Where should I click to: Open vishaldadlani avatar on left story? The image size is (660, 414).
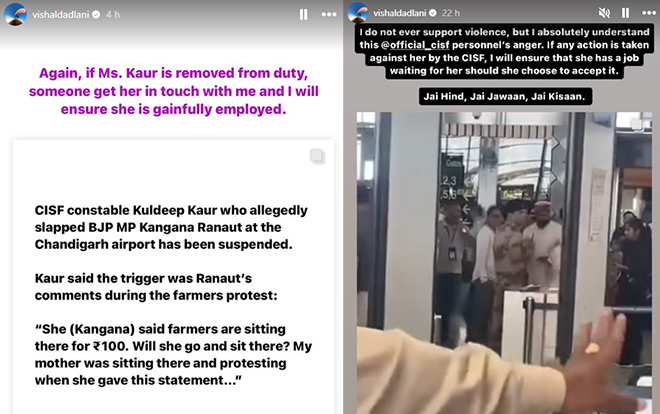[16, 14]
